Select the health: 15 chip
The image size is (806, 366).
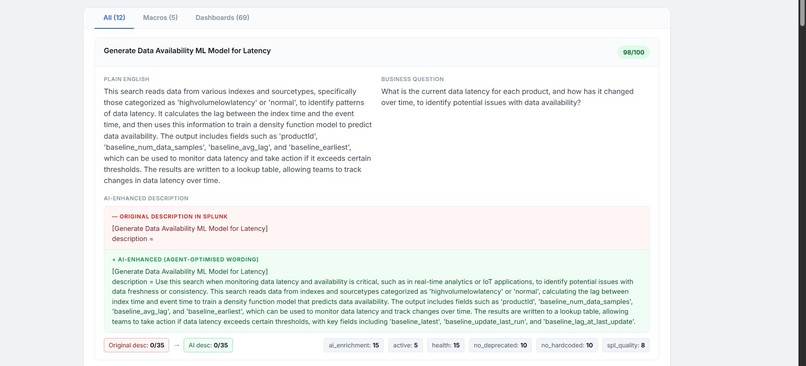446,345
